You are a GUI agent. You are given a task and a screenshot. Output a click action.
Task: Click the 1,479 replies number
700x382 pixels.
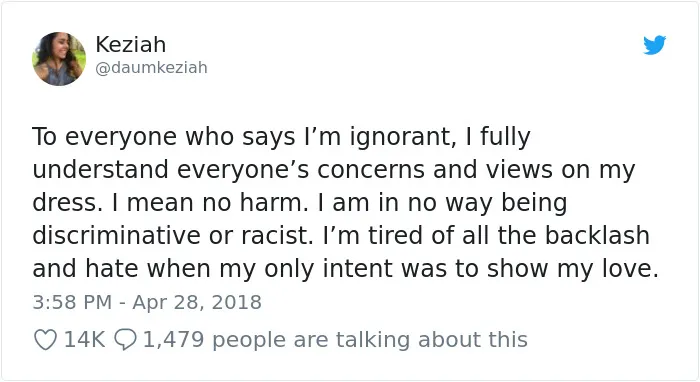[x=174, y=340]
